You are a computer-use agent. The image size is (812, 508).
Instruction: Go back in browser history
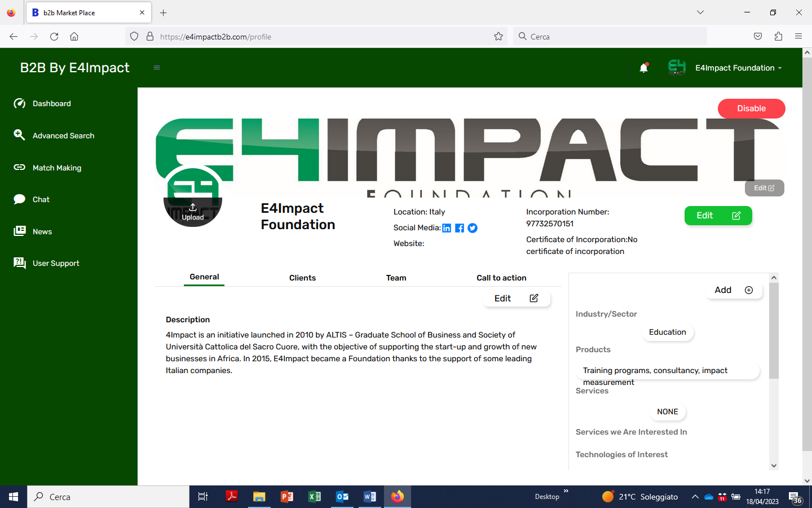[x=14, y=37]
